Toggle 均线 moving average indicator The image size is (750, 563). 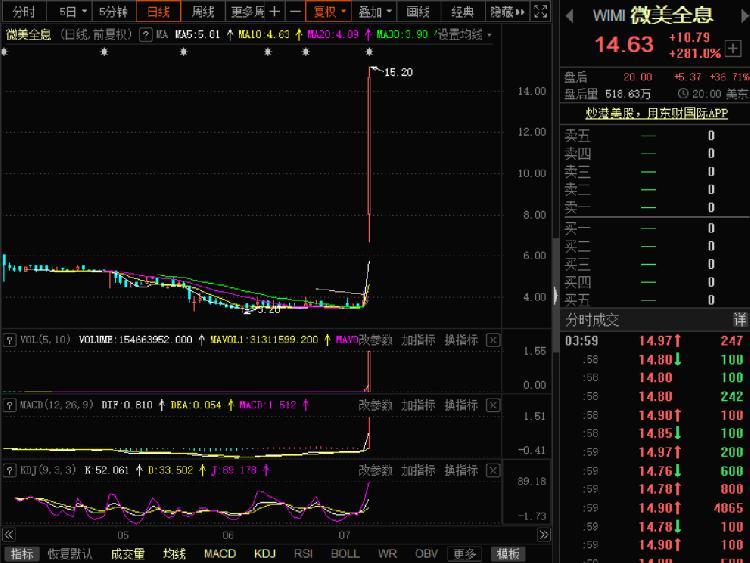click(174, 554)
